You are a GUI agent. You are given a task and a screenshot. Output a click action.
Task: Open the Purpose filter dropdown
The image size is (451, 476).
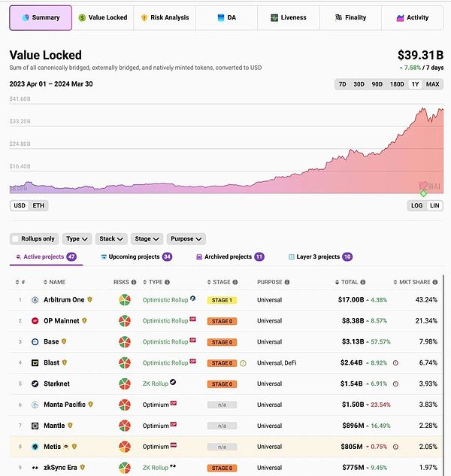(x=186, y=239)
